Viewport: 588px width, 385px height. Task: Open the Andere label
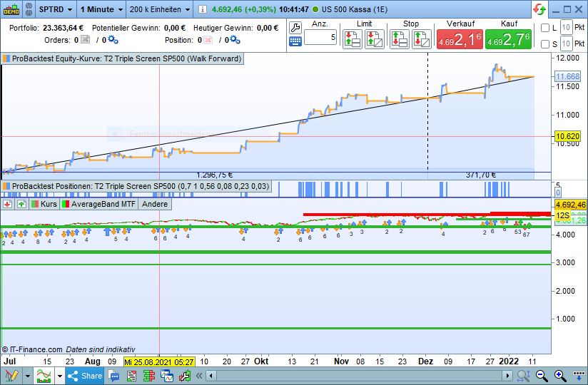click(x=155, y=204)
